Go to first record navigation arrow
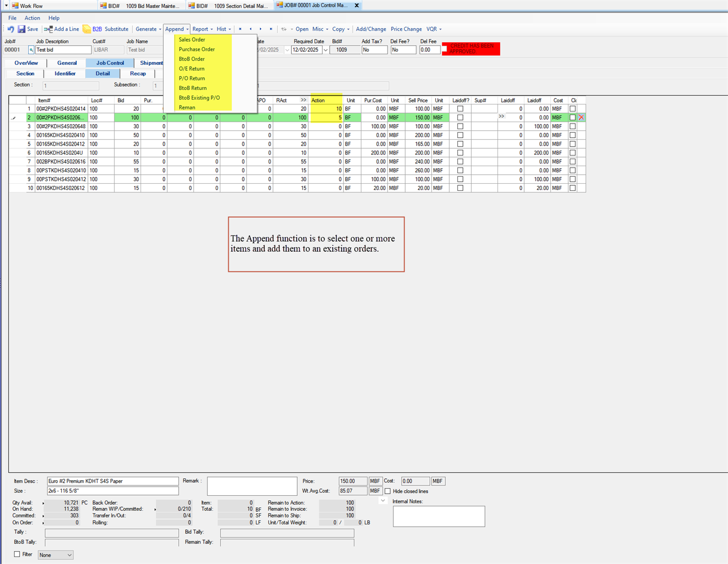Viewport: 728px width, 564px height. tap(240, 29)
